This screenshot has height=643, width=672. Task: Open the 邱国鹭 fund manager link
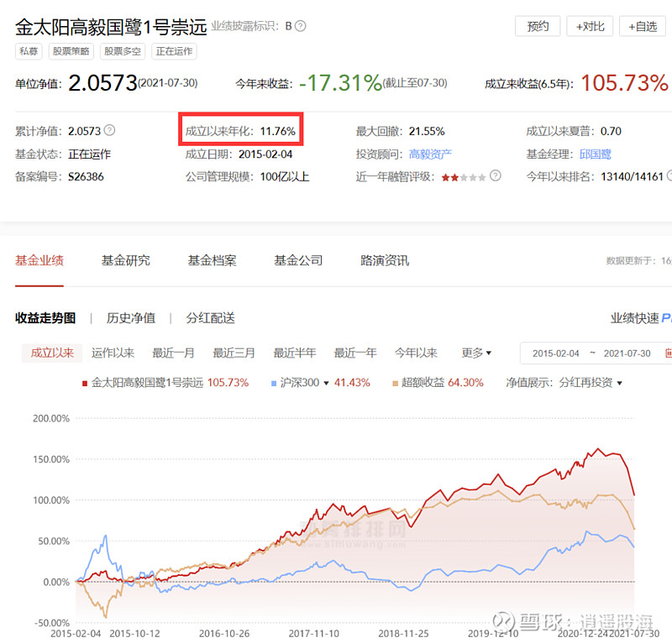(x=596, y=154)
